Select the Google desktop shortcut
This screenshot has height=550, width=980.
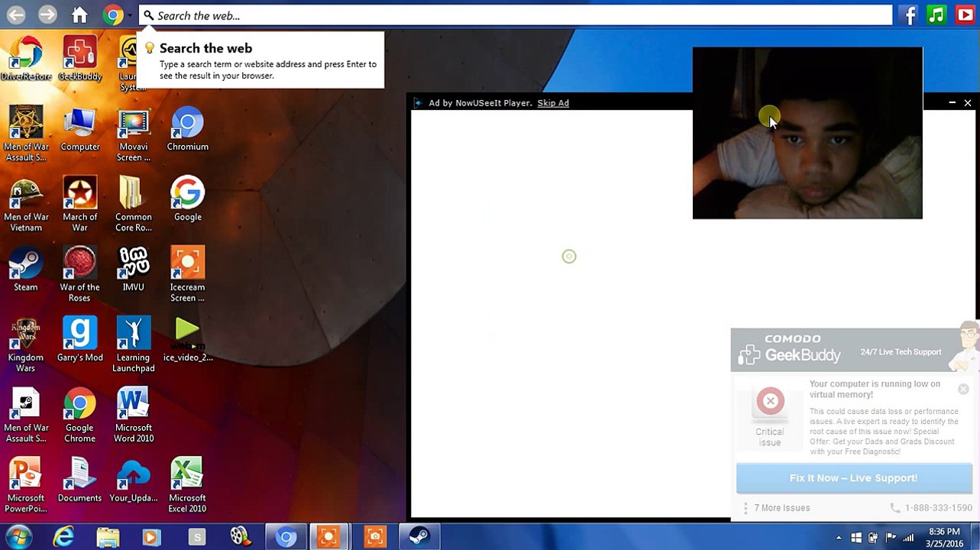[x=187, y=200]
